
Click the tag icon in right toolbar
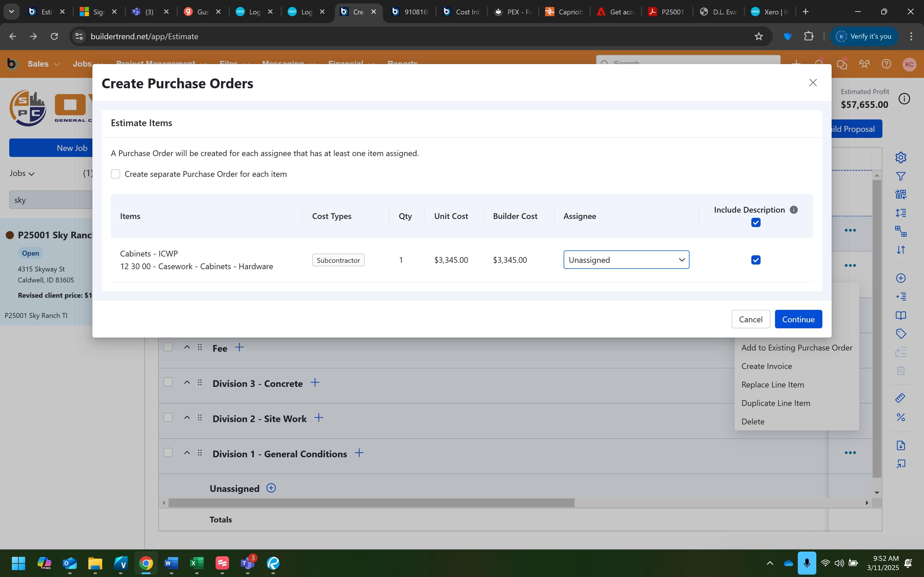(901, 334)
